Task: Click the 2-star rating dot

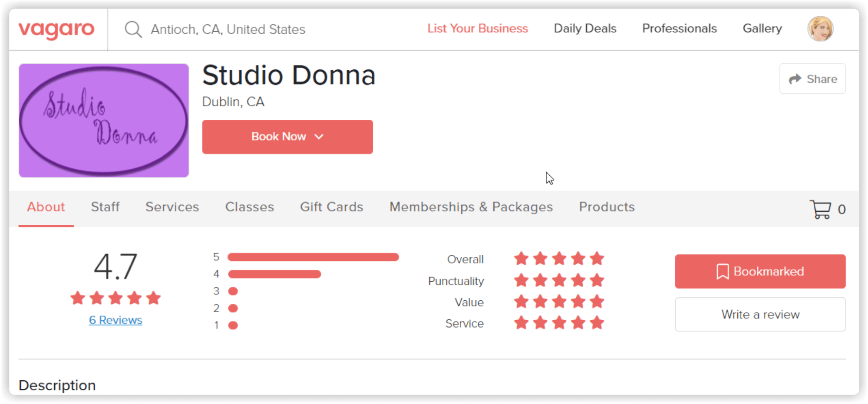Action: point(233,309)
